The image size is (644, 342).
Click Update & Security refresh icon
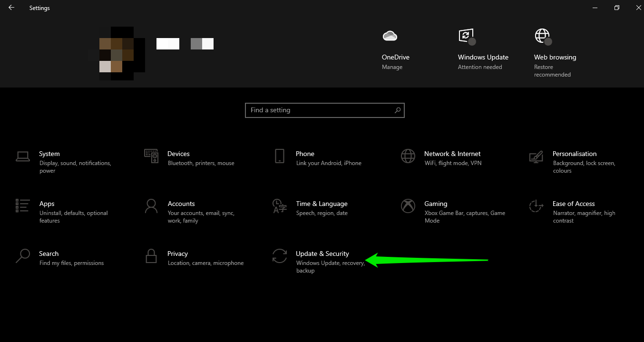click(x=280, y=256)
